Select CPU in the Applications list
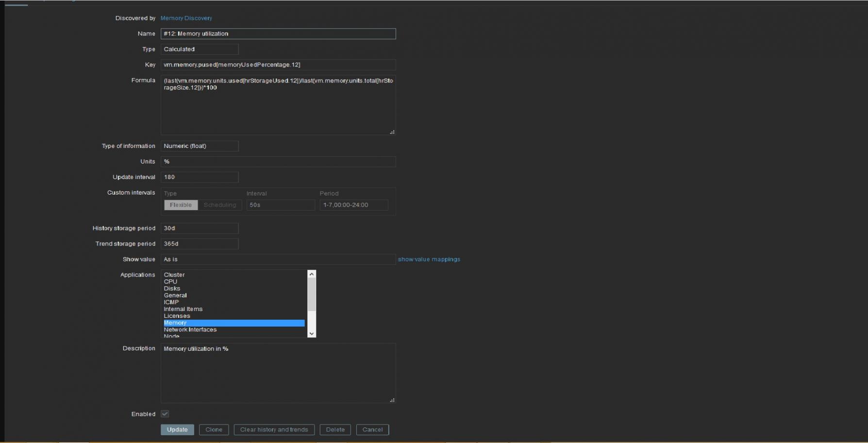Image resolution: width=868 pixels, height=443 pixels. 170,281
